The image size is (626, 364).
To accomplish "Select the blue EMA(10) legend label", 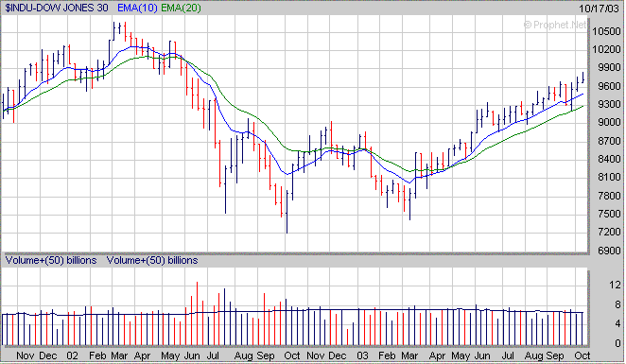I will pos(137,8).
